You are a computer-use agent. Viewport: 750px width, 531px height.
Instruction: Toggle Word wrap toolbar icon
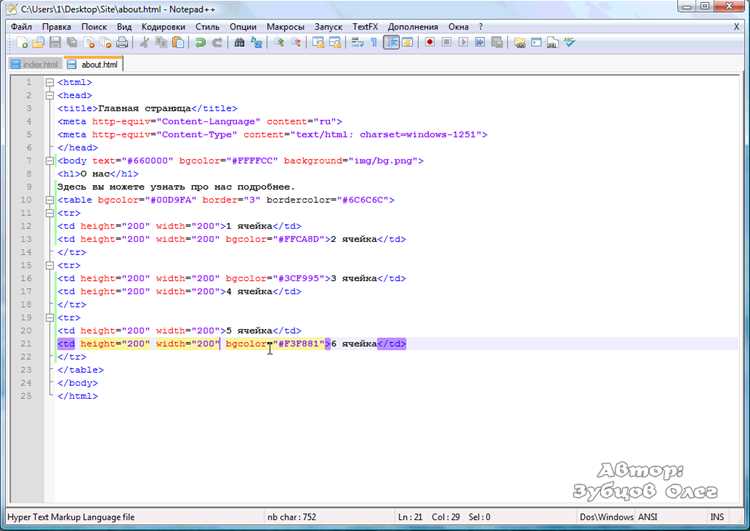[357, 43]
